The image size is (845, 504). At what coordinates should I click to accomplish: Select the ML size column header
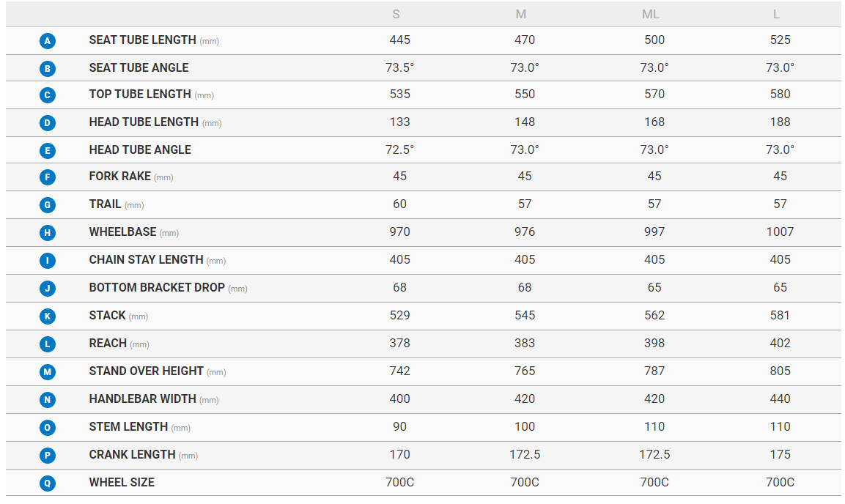pyautogui.click(x=651, y=15)
